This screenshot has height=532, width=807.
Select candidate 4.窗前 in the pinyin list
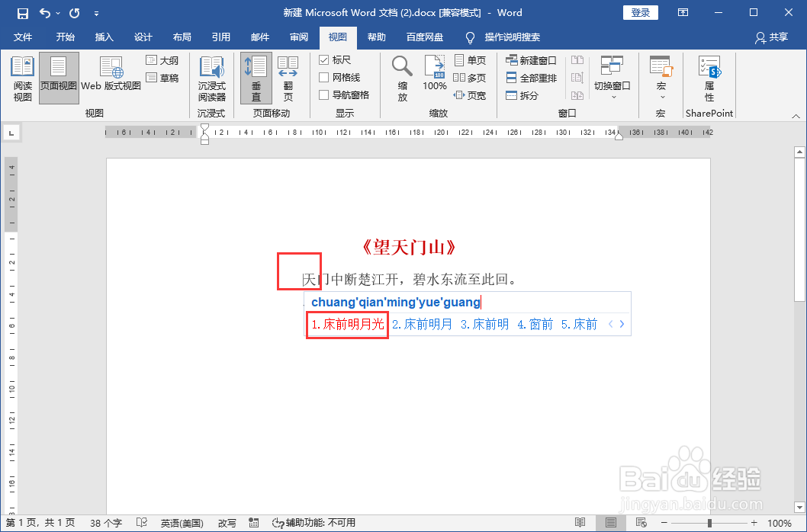(535, 324)
